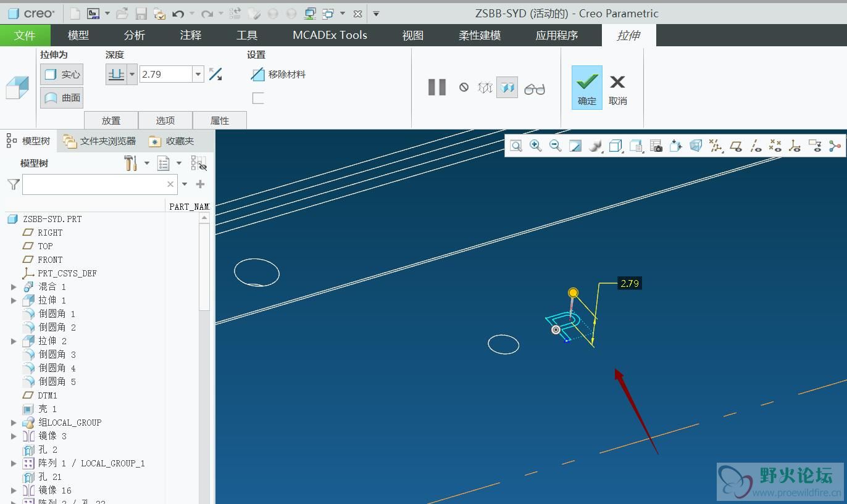The image size is (847, 504).
Task: Select the attached preview icon
Action: click(x=507, y=88)
